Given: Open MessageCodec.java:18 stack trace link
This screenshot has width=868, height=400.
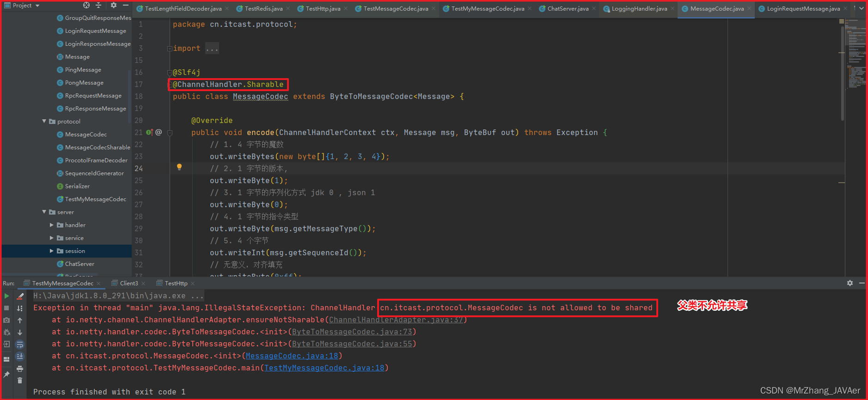Looking at the screenshot, I should [292, 356].
